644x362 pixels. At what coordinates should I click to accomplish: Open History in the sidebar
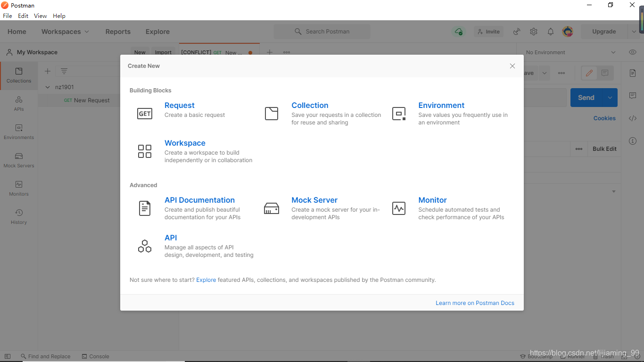(x=19, y=217)
